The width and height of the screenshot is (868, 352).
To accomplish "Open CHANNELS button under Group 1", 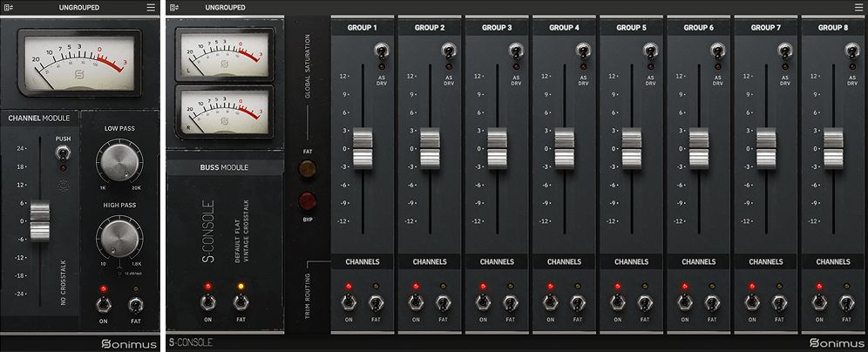I will click(x=363, y=261).
